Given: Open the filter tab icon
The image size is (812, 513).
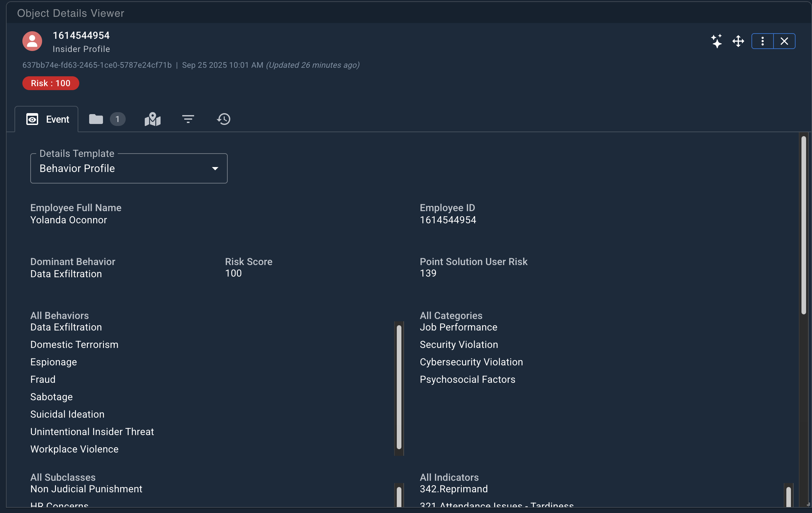Looking at the screenshot, I should pos(188,119).
